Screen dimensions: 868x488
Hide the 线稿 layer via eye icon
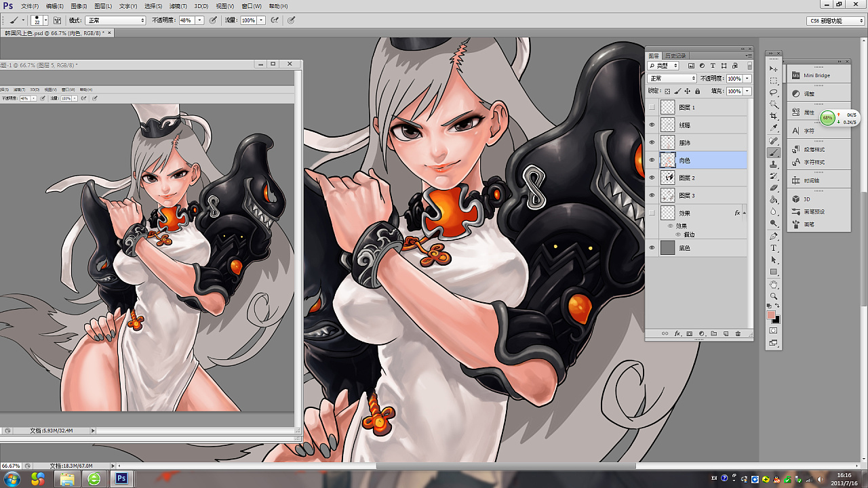[652, 125]
